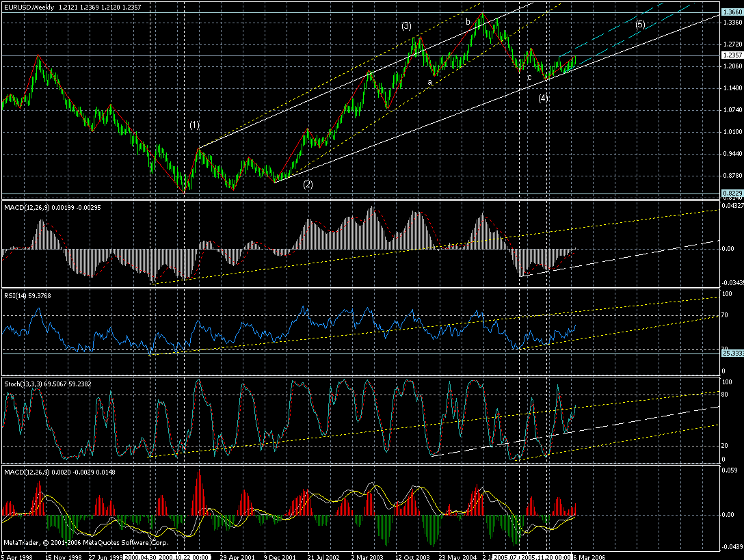Image resolution: width=744 pixels, height=560 pixels.
Task: Click price scale value 1.0740
Action: pyautogui.click(x=732, y=110)
